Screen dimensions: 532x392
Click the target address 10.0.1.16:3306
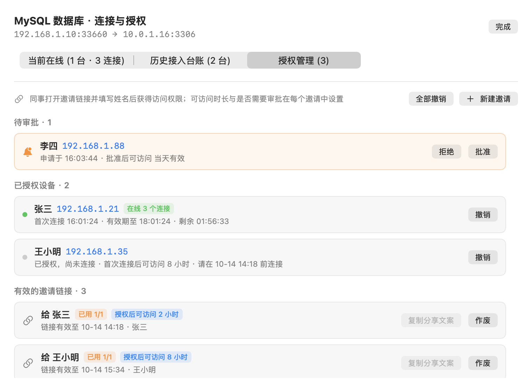(x=159, y=34)
